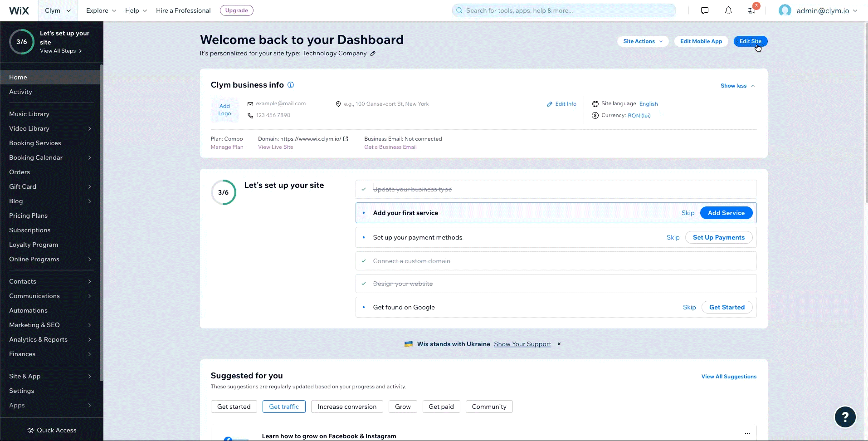Open the Clym site selector dropdown

click(58, 10)
